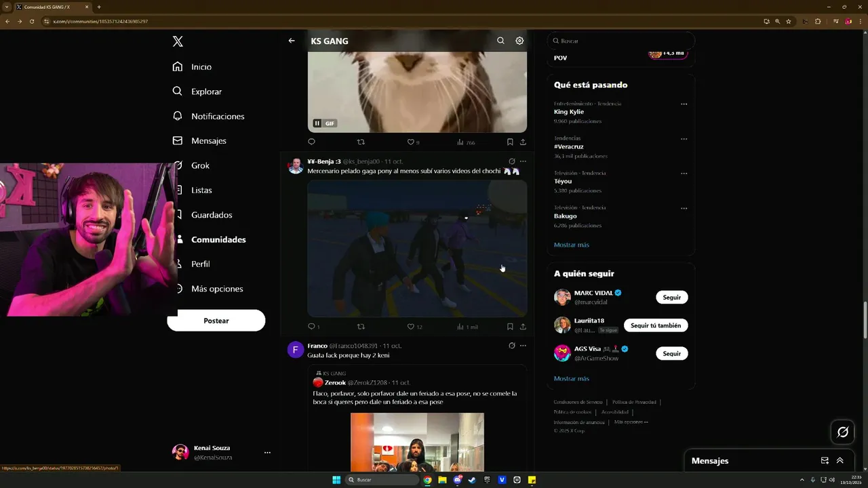Repost Benja's post

(x=361, y=327)
